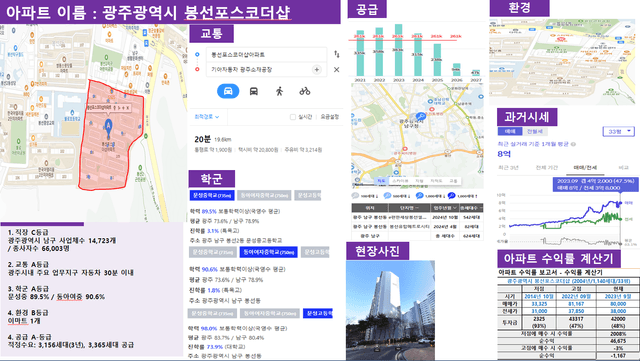The height and width of the screenshot is (361, 640).
Task: Select the 매매 toggle under 과거시세
Action: point(510,131)
